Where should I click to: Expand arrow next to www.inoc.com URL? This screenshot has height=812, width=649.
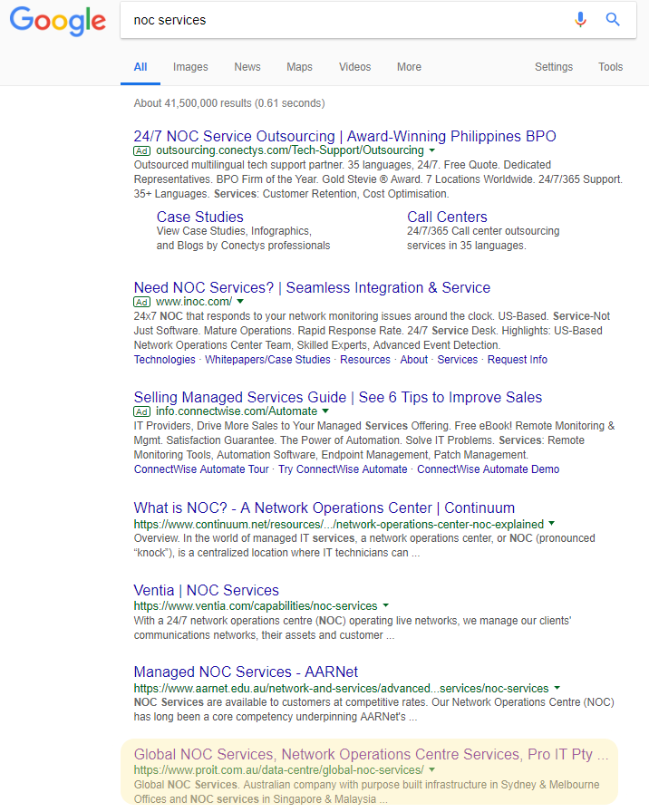coord(240,302)
